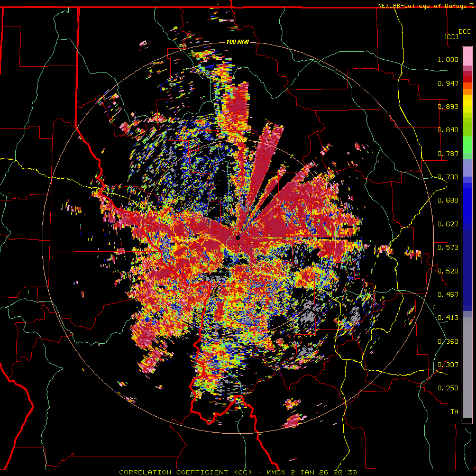476x476 pixels.
Task: Select the 0.520 scale value
Action: 448,271
